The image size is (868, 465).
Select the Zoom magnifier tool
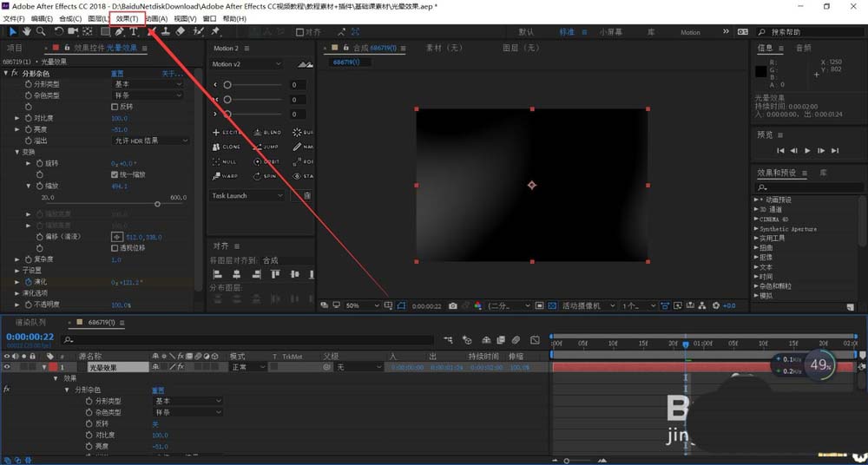click(41, 31)
